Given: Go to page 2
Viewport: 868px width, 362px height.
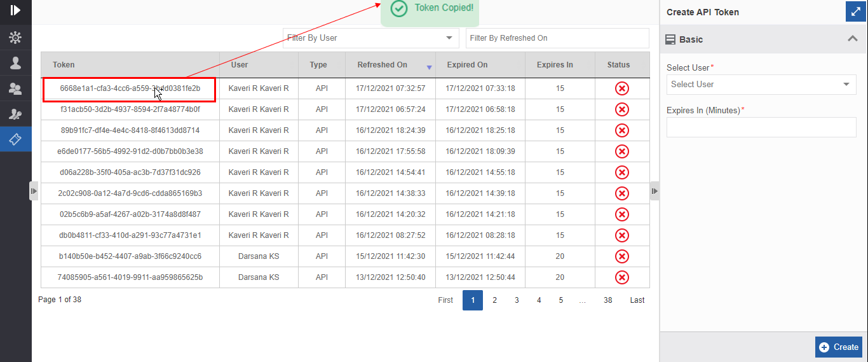Looking at the screenshot, I should 494,300.
